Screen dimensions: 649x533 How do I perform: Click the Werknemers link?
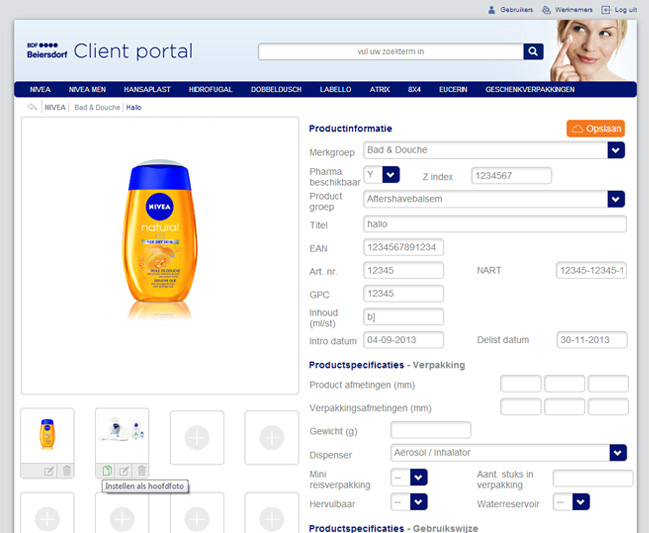point(573,10)
